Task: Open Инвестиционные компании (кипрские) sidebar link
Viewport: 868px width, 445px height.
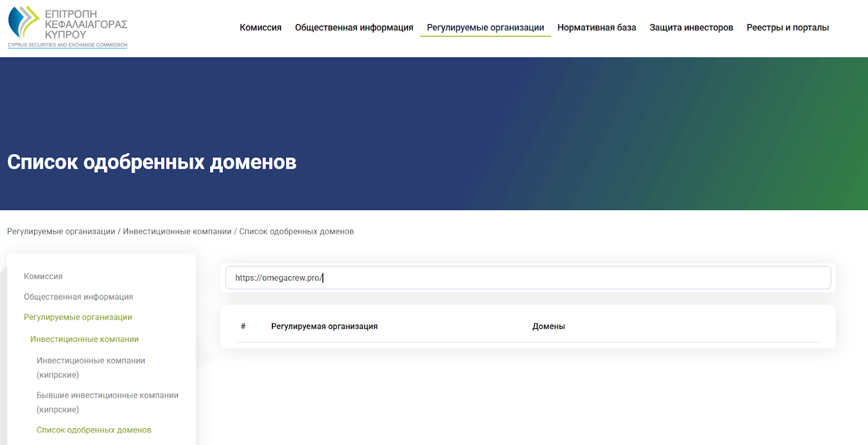Action: click(91, 367)
